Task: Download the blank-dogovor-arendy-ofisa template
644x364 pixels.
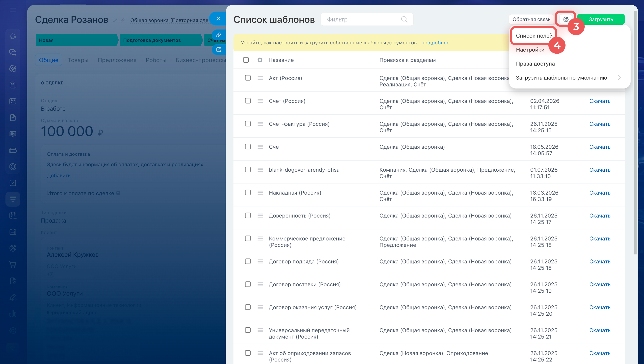Action: tap(600, 170)
